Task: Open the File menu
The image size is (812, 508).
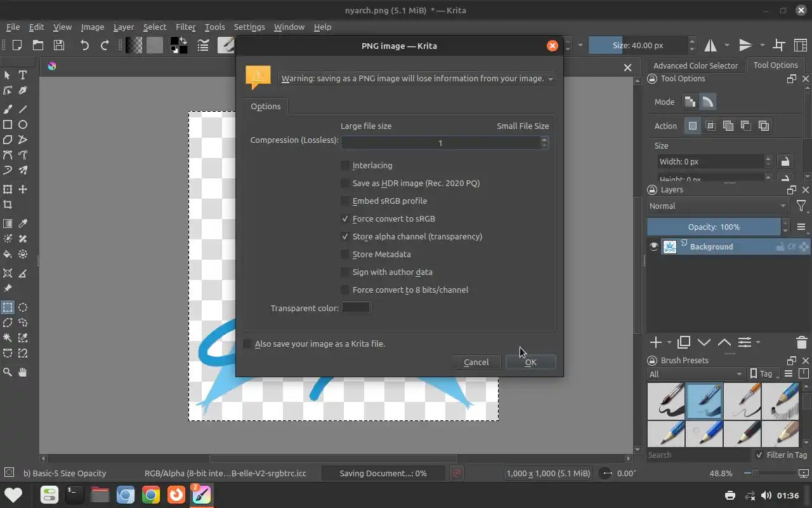Action: coord(13,27)
